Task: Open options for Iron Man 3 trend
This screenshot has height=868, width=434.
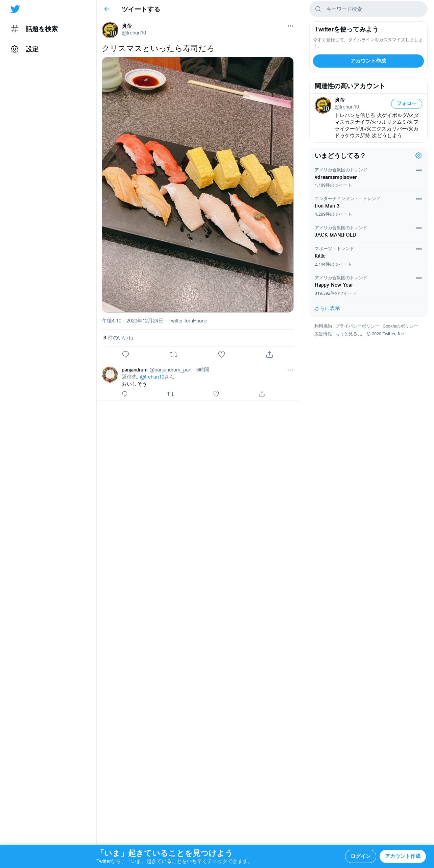Action: [x=419, y=199]
